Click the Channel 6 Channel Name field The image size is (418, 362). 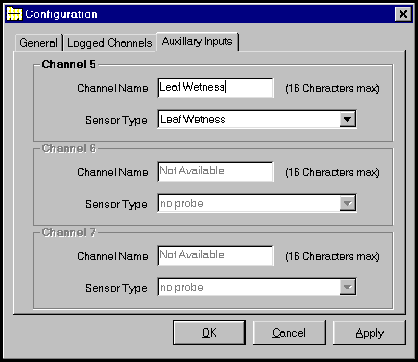216,172
